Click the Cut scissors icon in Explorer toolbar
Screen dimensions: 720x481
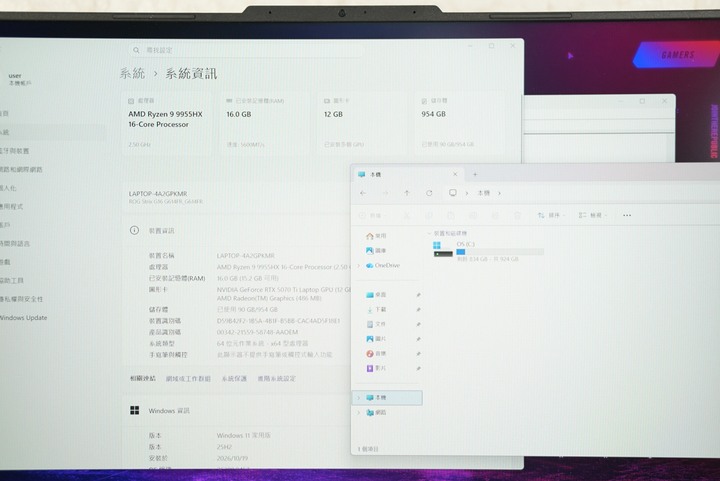click(406, 215)
